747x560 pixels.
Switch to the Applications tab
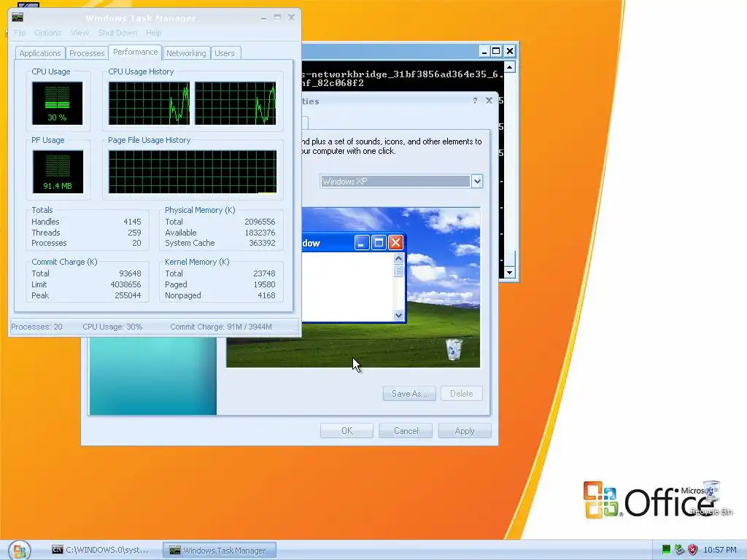tap(40, 53)
